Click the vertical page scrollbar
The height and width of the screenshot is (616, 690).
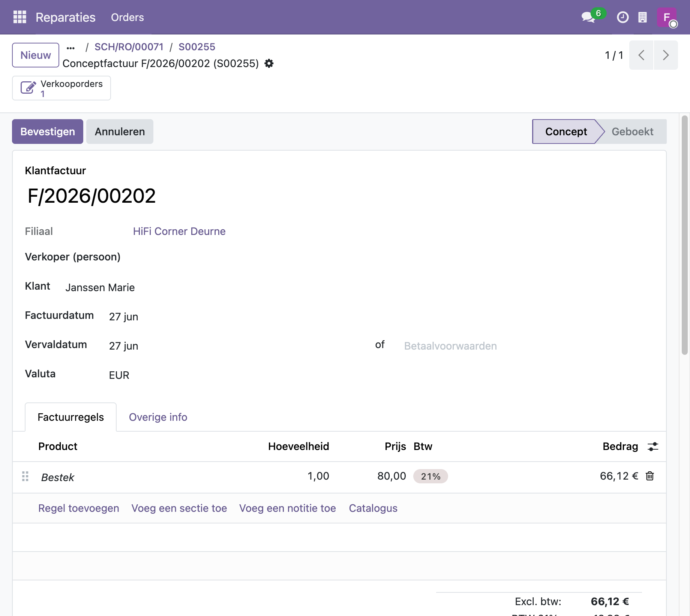pyautogui.click(x=684, y=235)
